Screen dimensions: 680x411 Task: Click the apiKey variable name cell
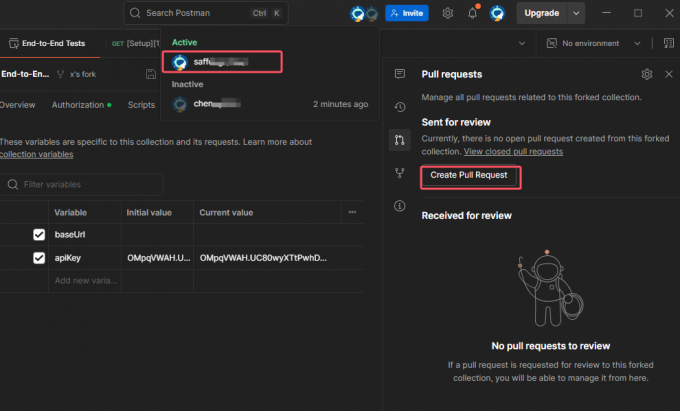(x=85, y=258)
